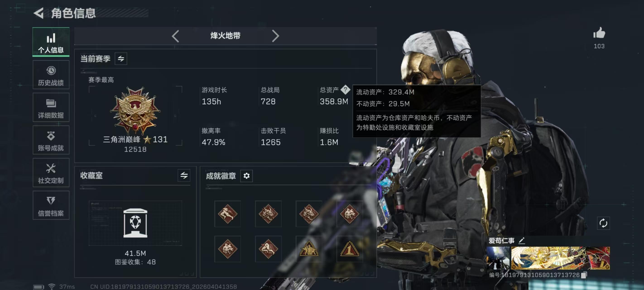Open 社交定制 customization page

pos(51,173)
